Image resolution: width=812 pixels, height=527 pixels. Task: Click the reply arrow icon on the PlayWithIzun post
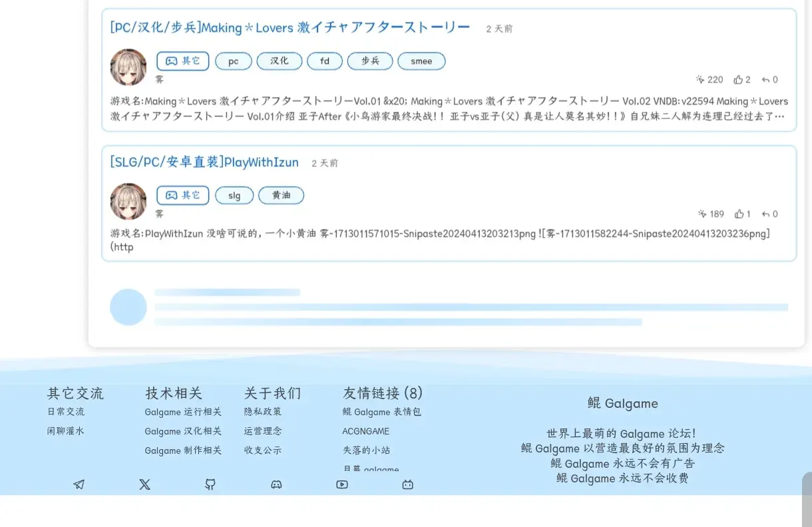tap(765, 214)
